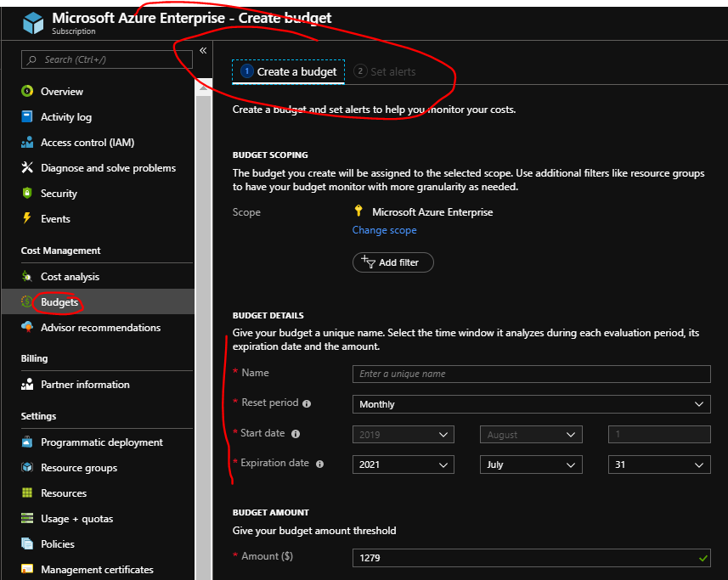
Task: Click the Programmatic deployment icon
Action: [x=27, y=442]
